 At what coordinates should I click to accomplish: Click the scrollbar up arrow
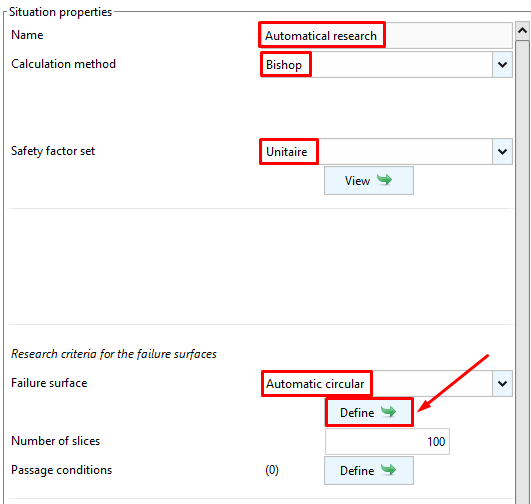click(523, 31)
